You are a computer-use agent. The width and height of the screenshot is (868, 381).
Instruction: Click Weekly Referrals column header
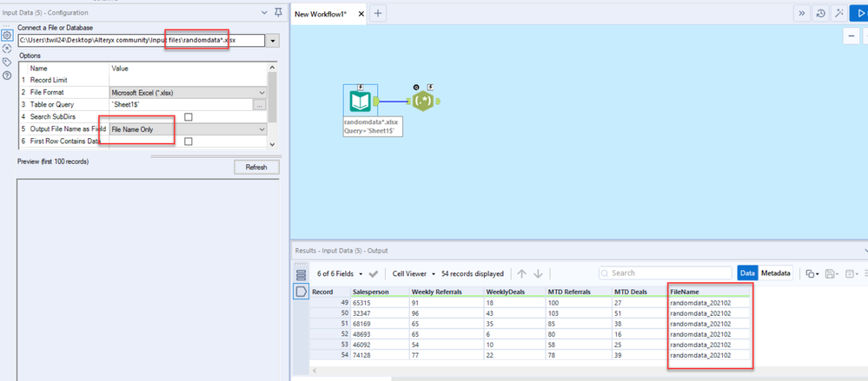pos(447,292)
